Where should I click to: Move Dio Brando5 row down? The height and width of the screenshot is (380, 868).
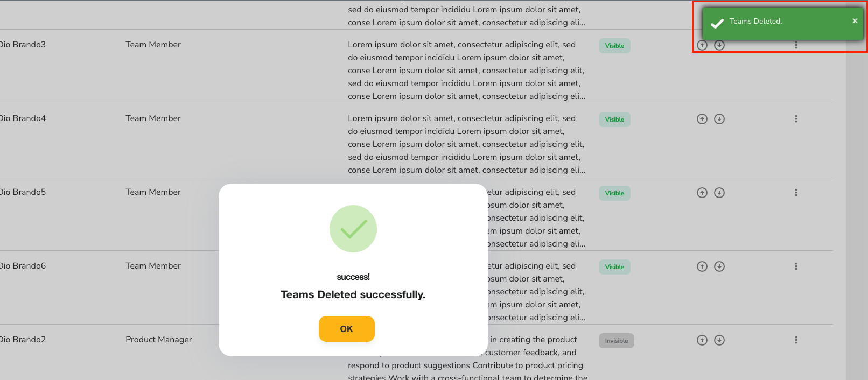(719, 193)
